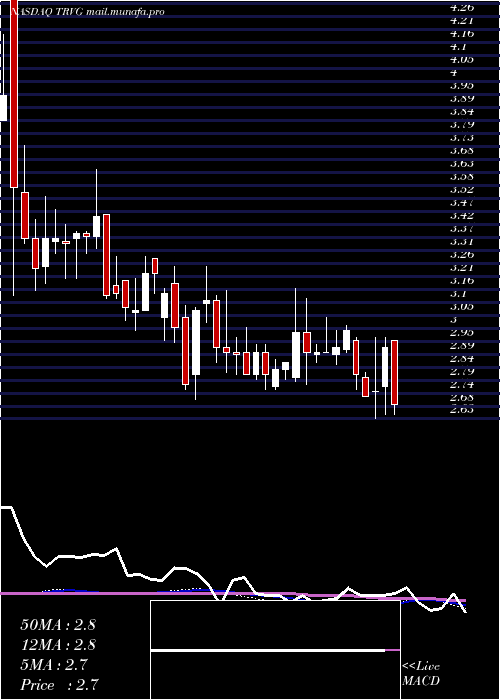This screenshot has width=500, height=700.
Task: Click the 3.21 price axis label
Action: point(462,267)
